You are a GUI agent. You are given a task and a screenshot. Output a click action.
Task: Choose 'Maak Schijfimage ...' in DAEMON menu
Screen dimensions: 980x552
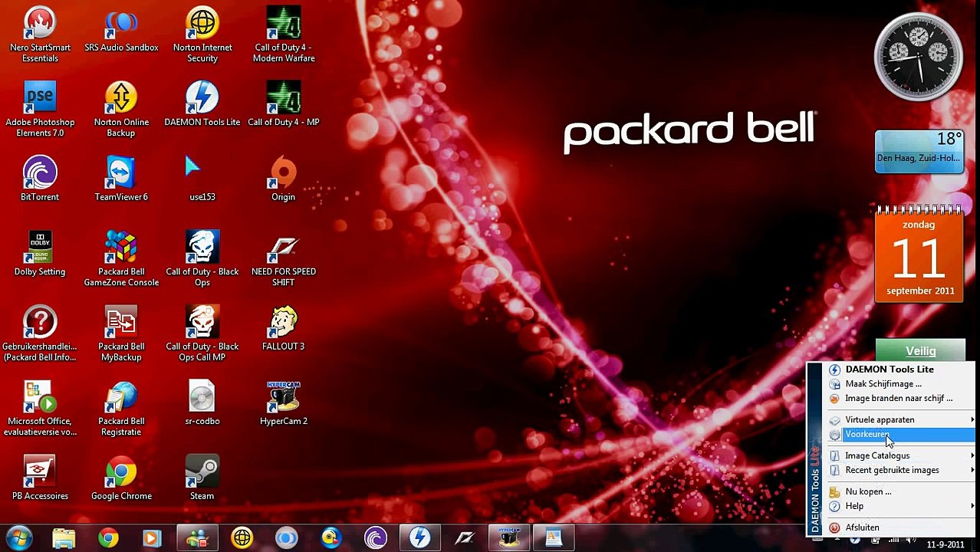coord(900,384)
